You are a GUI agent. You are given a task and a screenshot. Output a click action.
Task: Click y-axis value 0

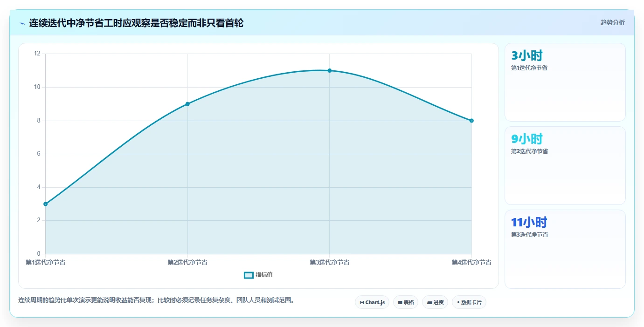pyautogui.click(x=39, y=254)
